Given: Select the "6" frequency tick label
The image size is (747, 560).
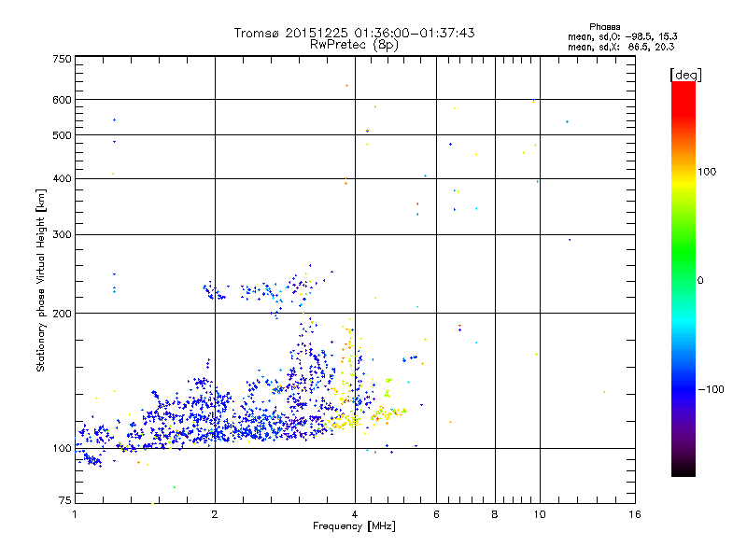Looking at the screenshot, I should pos(436,514).
